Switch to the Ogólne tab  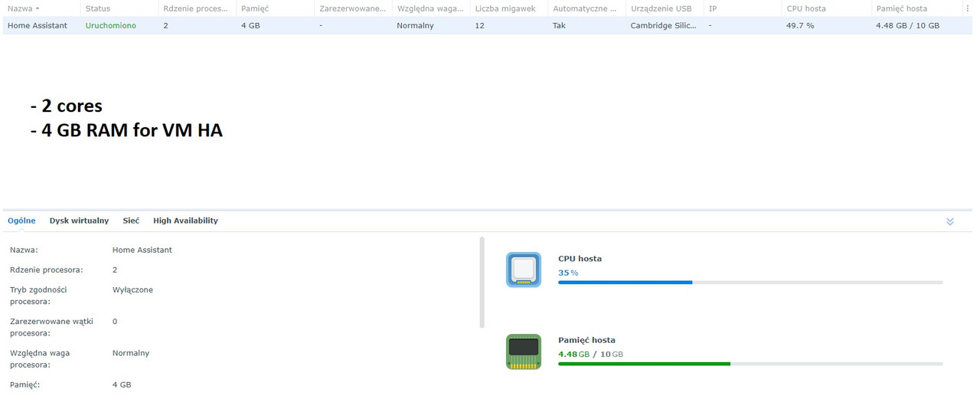21,221
